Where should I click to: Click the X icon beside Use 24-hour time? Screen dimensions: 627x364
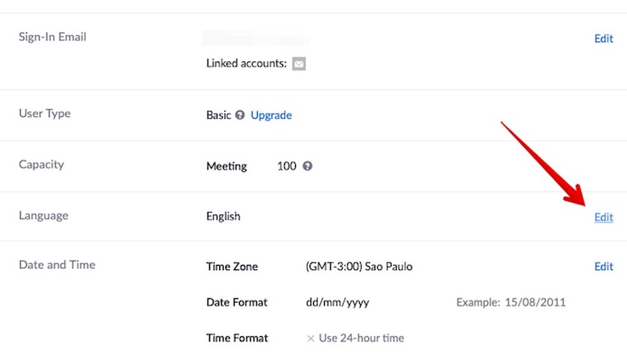[x=311, y=339]
